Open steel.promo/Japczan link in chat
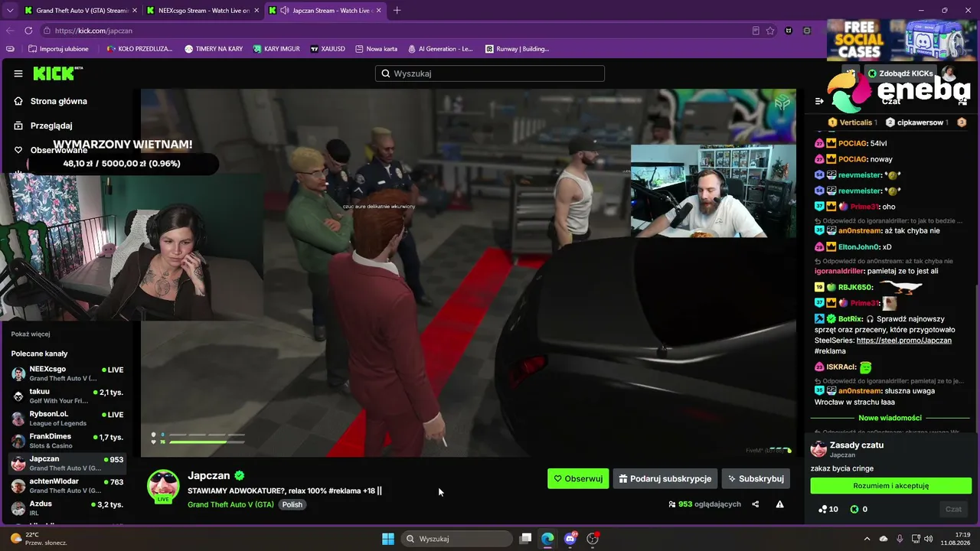The image size is (980, 551). coord(904,341)
